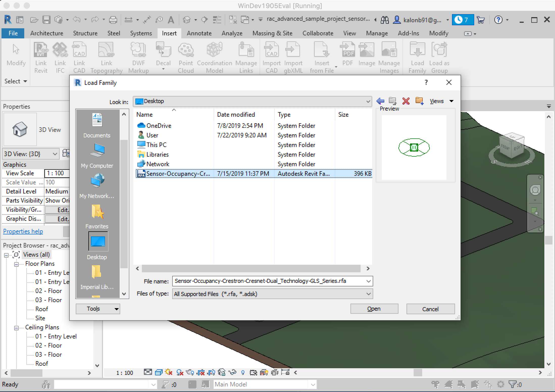Viewport: 555px width, 392px height.
Task: Open the Tools dropdown button
Action: (x=98, y=309)
